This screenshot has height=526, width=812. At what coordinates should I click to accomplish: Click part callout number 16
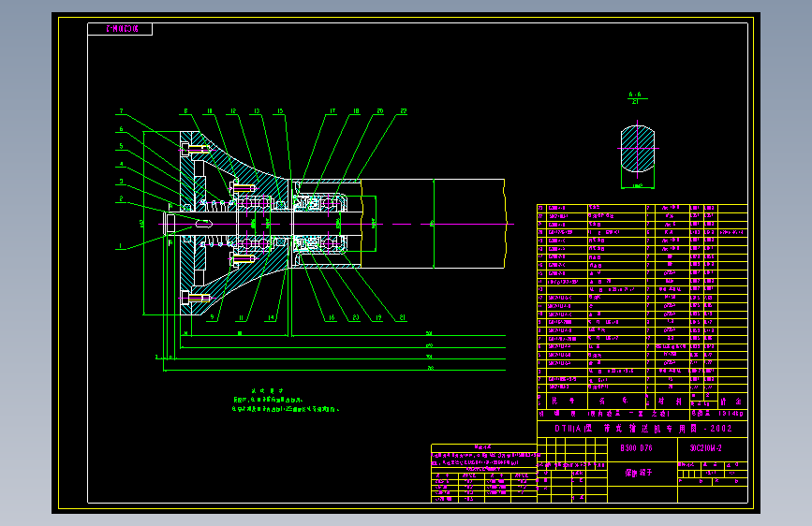332,317
